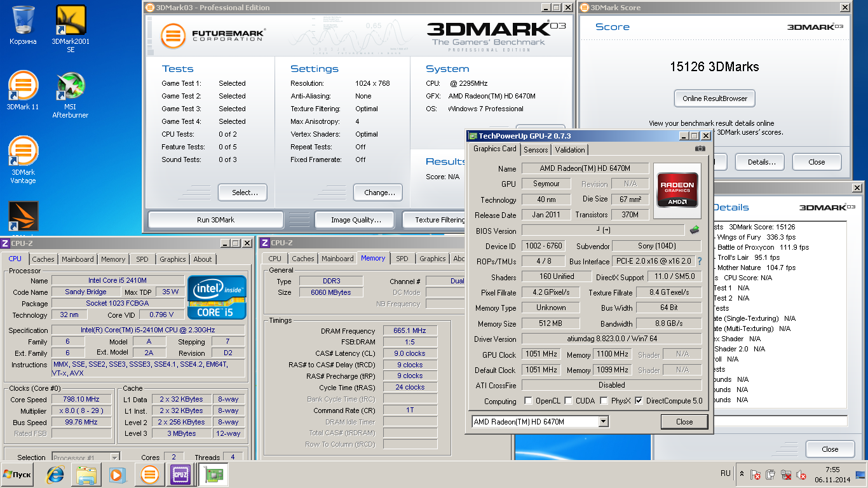The height and width of the screenshot is (488, 868).
Task: Show hidden tray icons arrow
Action: (x=742, y=474)
